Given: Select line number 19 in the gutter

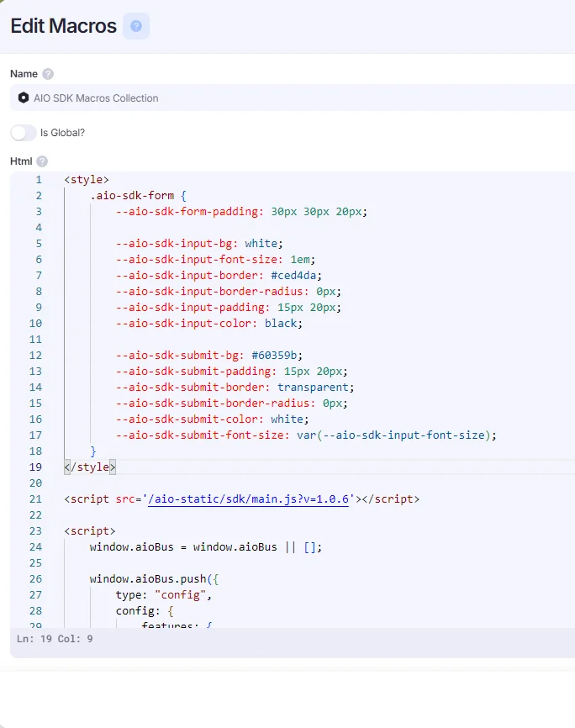Looking at the screenshot, I should coord(36,467).
